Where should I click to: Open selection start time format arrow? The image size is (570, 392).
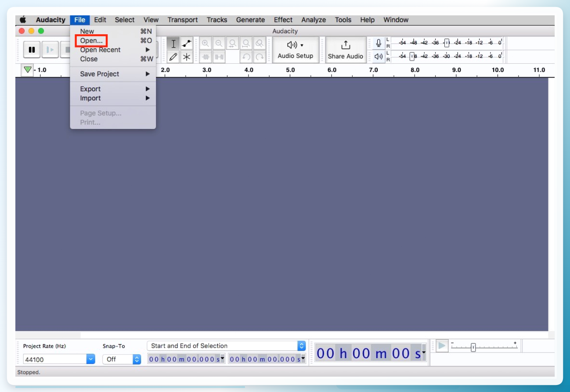click(x=222, y=359)
